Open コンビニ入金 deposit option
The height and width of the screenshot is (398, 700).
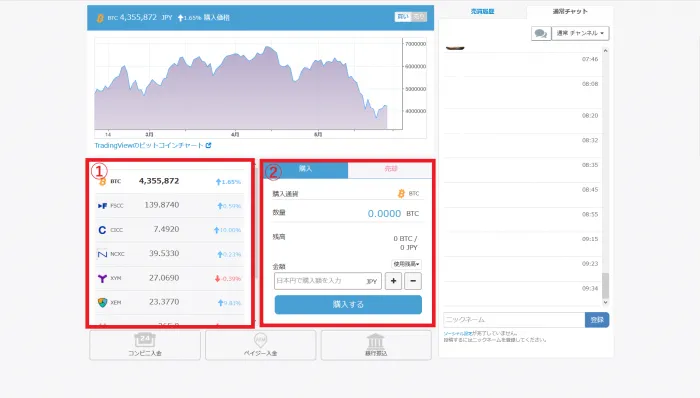(145, 345)
